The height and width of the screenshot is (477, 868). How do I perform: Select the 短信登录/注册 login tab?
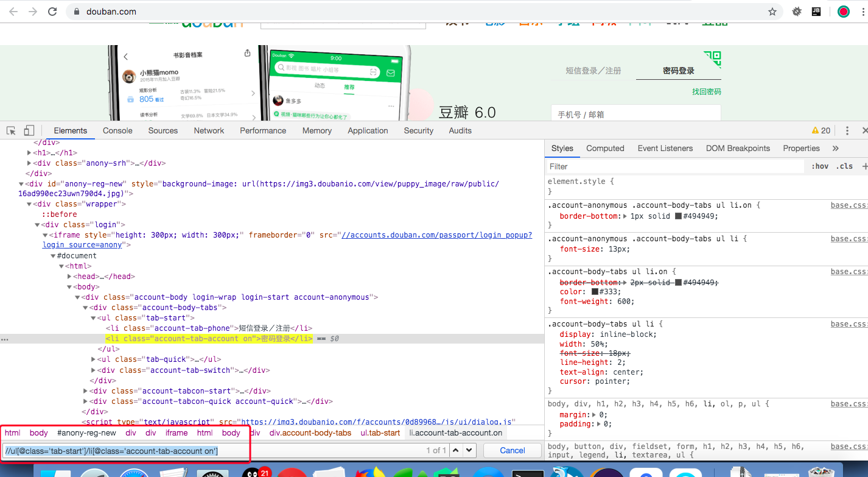click(593, 71)
